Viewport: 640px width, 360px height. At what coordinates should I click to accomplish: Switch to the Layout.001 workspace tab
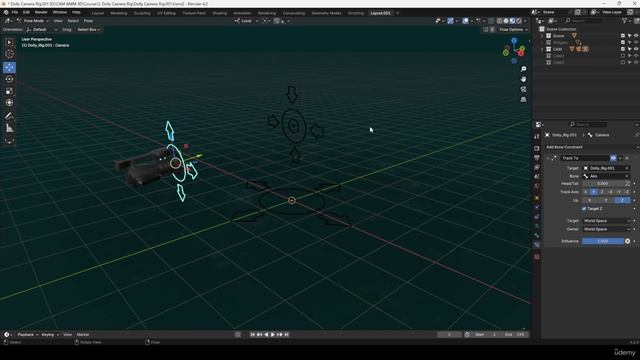tap(380, 13)
